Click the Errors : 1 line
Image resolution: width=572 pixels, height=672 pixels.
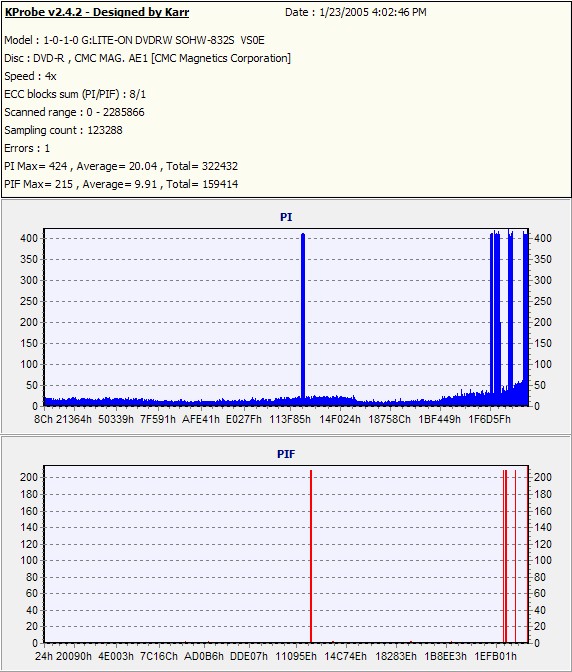pyautogui.click(x=27, y=148)
